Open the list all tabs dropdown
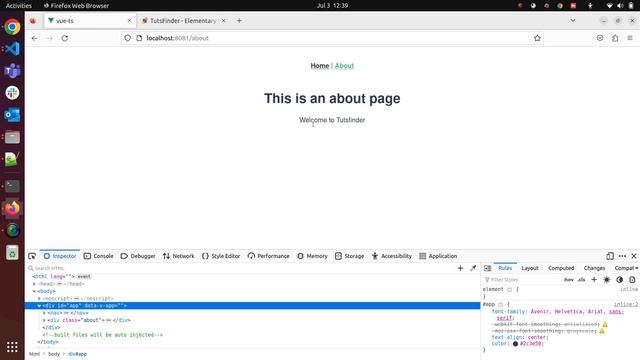Screen dimensions: 640x360 [573, 20]
